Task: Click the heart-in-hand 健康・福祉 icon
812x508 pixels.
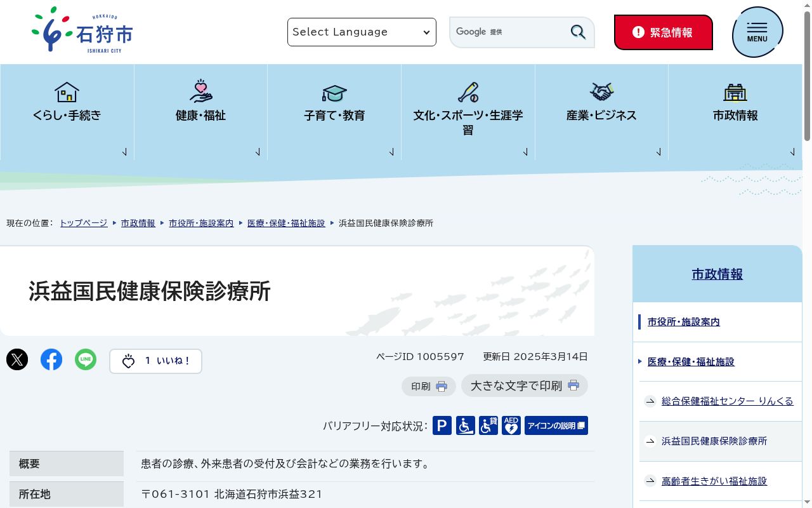Action: coord(200,91)
